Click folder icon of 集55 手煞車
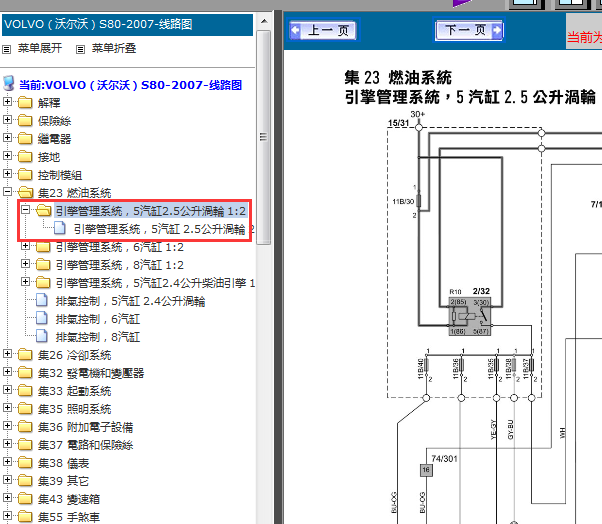 tap(25, 517)
